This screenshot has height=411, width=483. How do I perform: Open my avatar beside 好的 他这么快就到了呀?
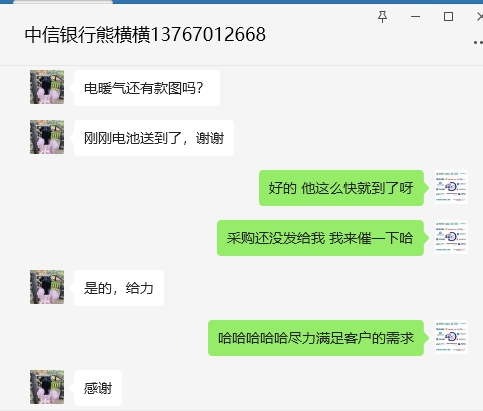click(451, 187)
